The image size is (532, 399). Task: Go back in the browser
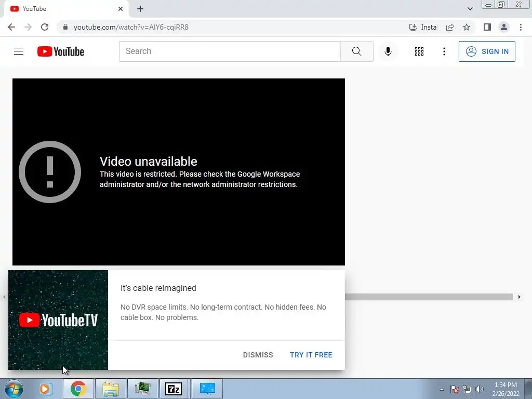pyautogui.click(x=11, y=27)
